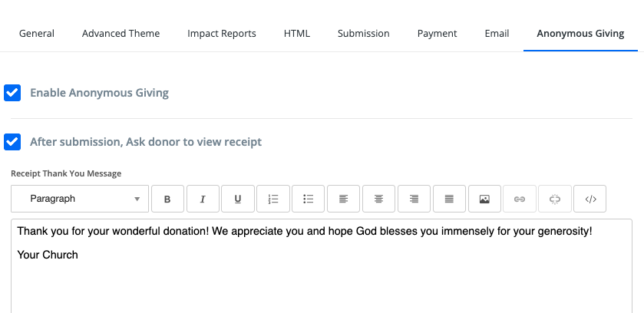Open the HTML source code view

[x=590, y=199]
